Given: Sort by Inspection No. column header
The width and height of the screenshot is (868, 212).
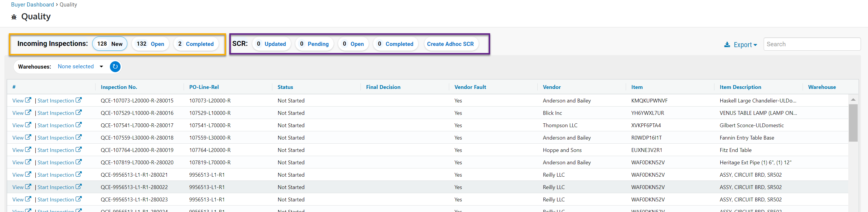Looking at the screenshot, I should tap(119, 87).
